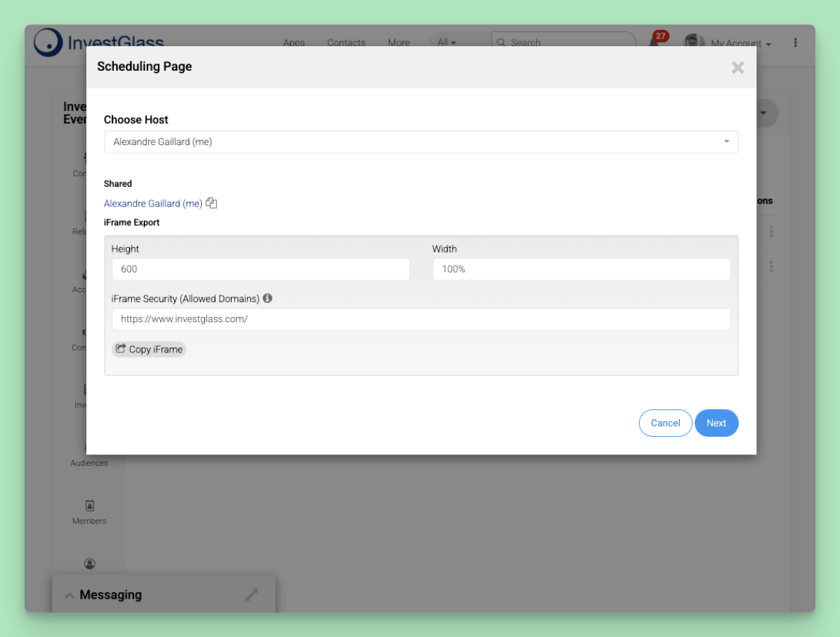840x637 pixels.
Task: Open the Choose Host dropdown
Action: (x=421, y=142)
